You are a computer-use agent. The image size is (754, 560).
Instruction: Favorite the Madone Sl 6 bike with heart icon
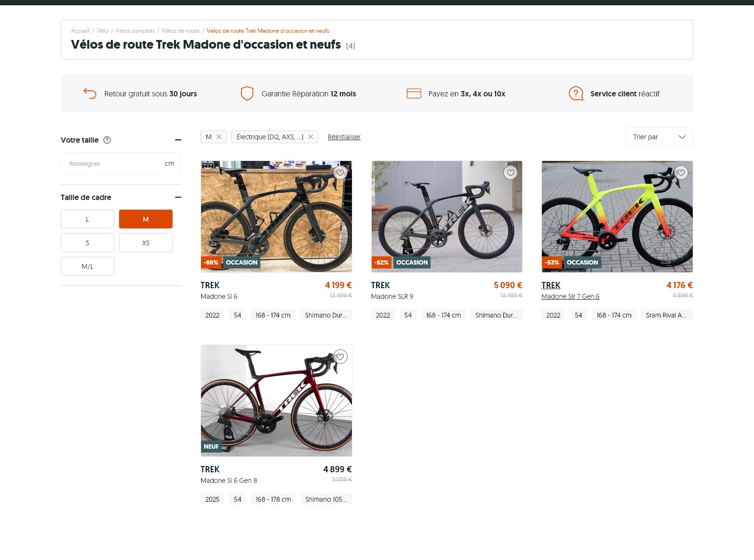(340, 173)
